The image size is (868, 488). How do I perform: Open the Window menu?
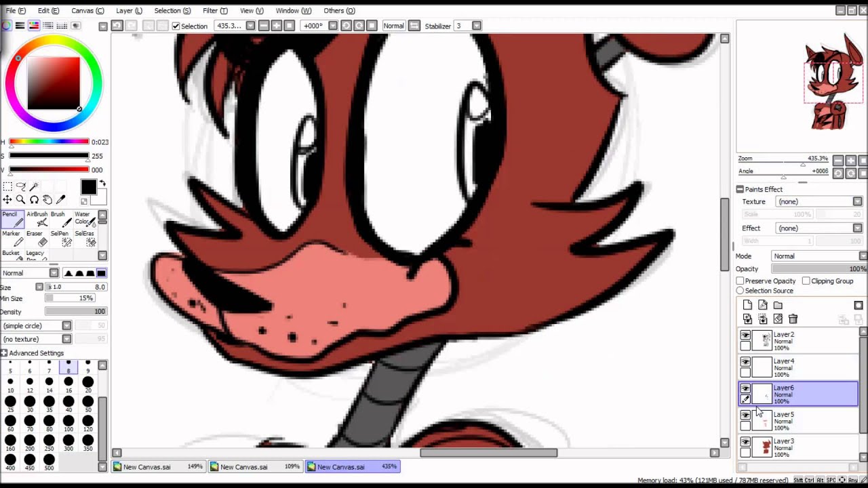point(293,10)
